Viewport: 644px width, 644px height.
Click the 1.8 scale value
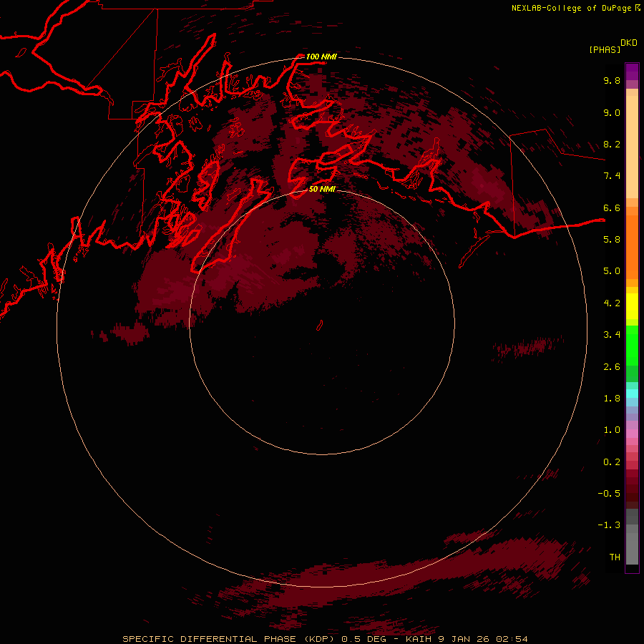[612, 399]
